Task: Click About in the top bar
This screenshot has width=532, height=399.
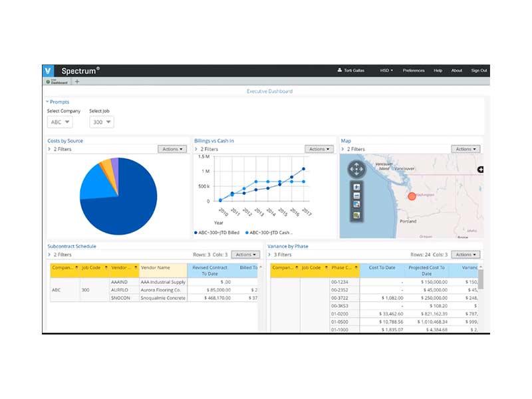Action: (x=457, y=70)
